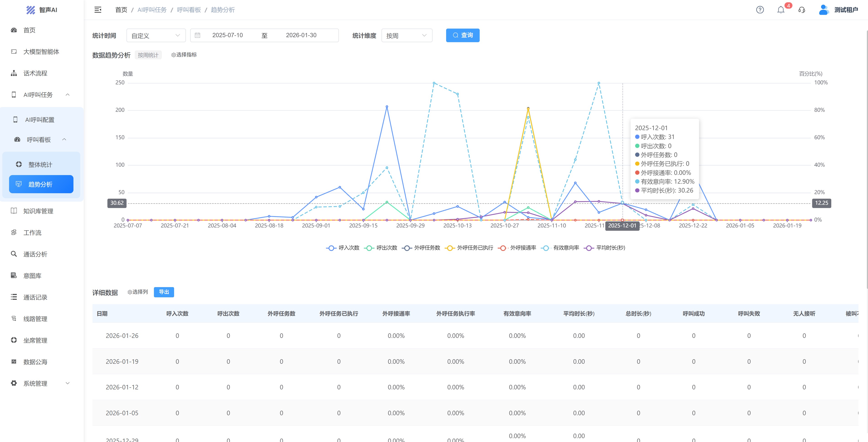Toggle the 平均时长(秒) series in the legend

(x=605, y=248)
